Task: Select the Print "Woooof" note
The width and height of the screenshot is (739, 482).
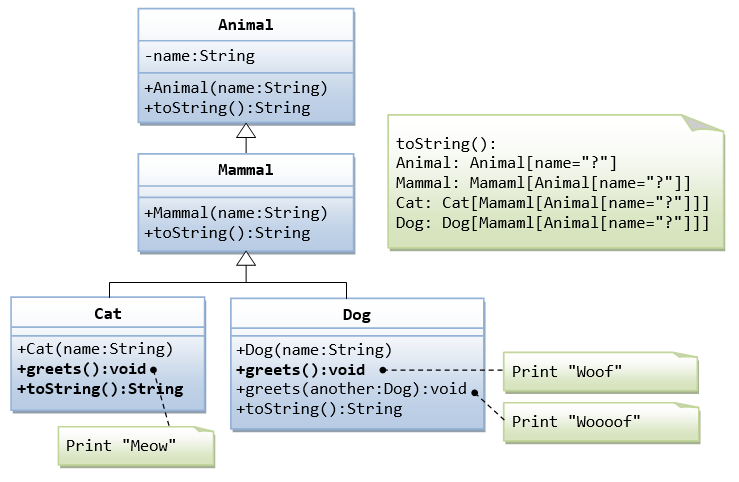Action: 600,421
